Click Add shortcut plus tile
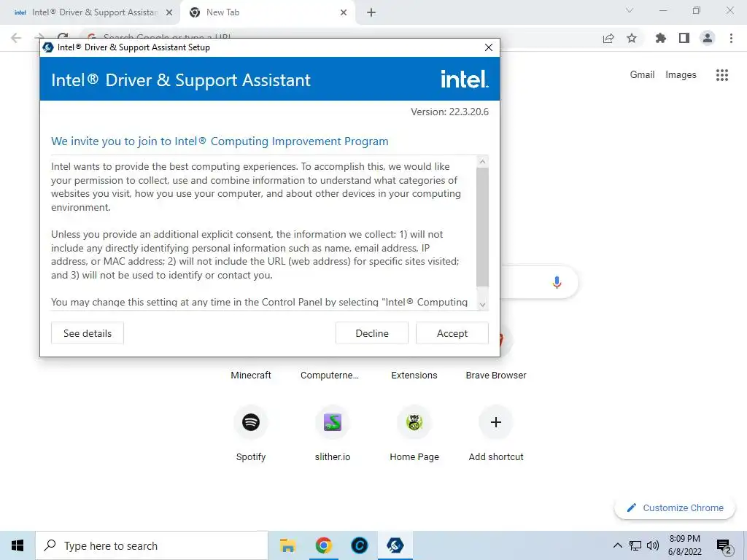Screen dimensions: 747x560 [496, 422]
